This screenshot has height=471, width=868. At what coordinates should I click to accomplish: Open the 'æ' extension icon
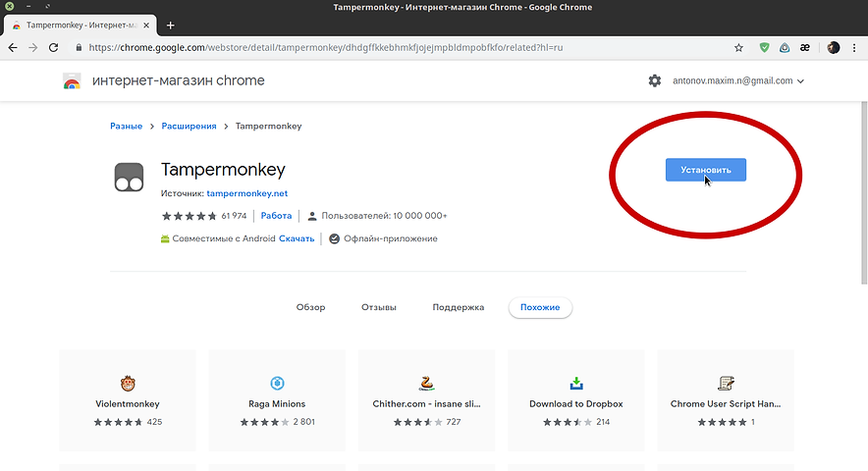[x=805, y=48]
